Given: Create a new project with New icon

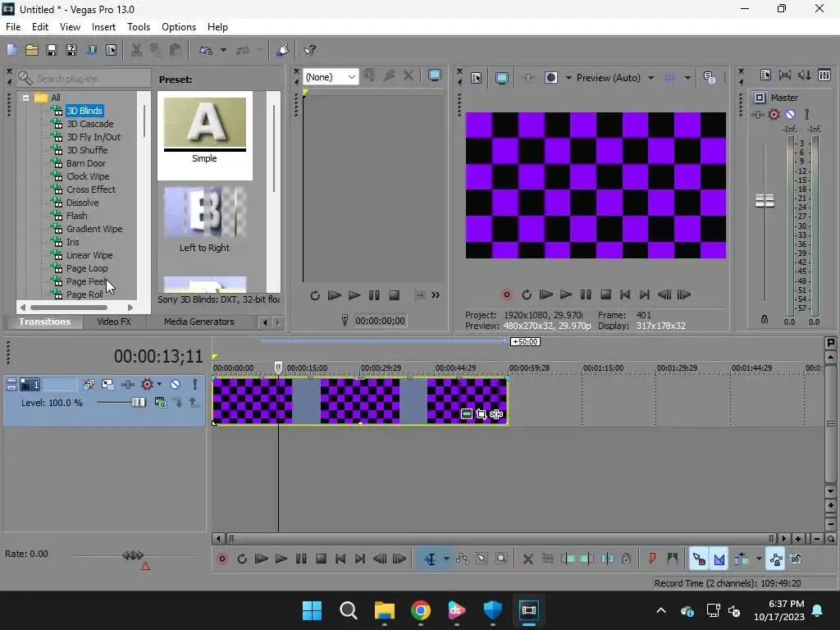Looking at the screenshot, I should click(x=11, y=50).
